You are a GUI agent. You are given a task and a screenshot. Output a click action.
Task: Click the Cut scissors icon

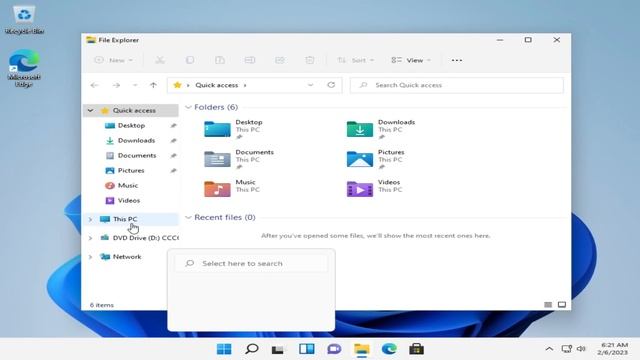point(160,60)
